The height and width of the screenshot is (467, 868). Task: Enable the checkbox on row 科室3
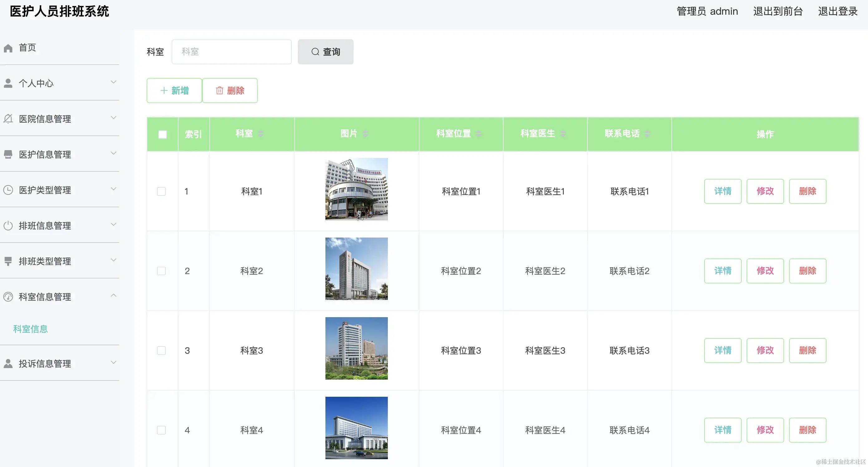coord(161,351)
